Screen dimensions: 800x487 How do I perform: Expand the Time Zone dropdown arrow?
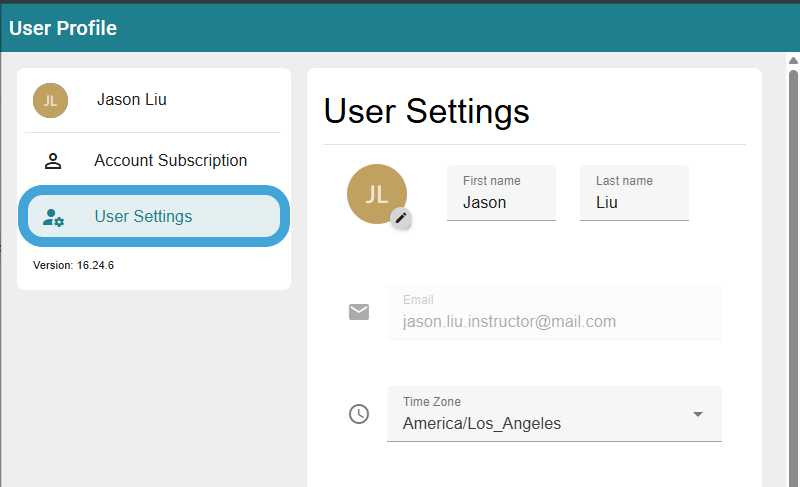click(698, 414)
